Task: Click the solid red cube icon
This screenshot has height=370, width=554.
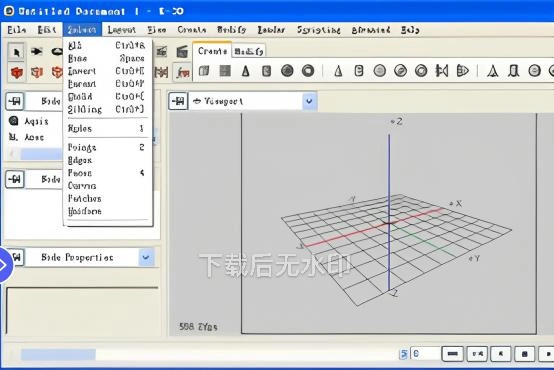Action: coord(16,73)
